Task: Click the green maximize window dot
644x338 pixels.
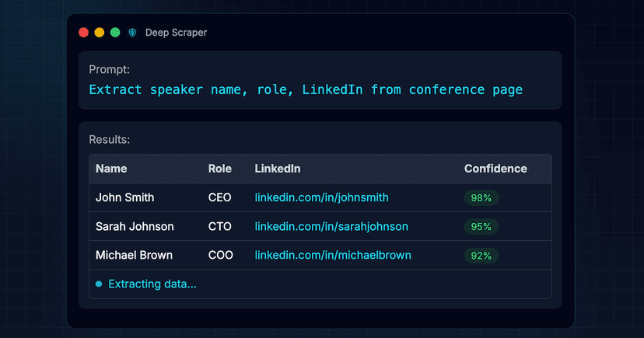Action: tap(115, 33)
